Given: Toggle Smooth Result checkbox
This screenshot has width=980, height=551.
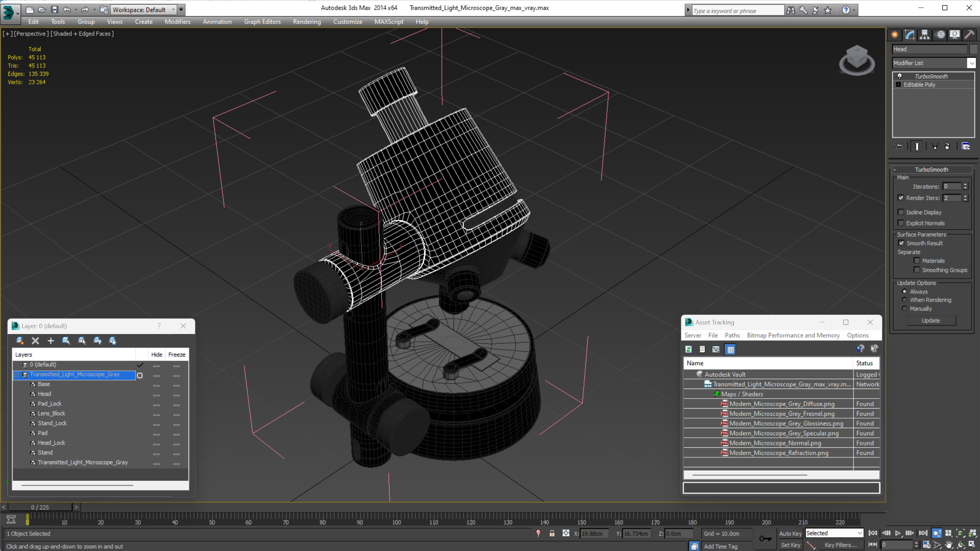Looking at the screenshot, I should (x=901, y=243).
